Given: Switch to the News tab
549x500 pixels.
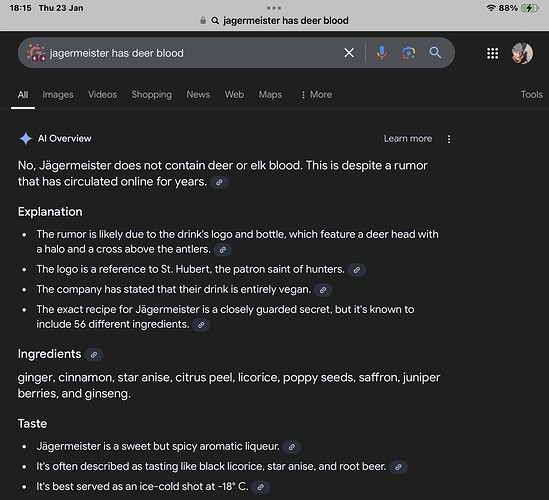Looking at the screenshot, I should [x=198, y=95].
